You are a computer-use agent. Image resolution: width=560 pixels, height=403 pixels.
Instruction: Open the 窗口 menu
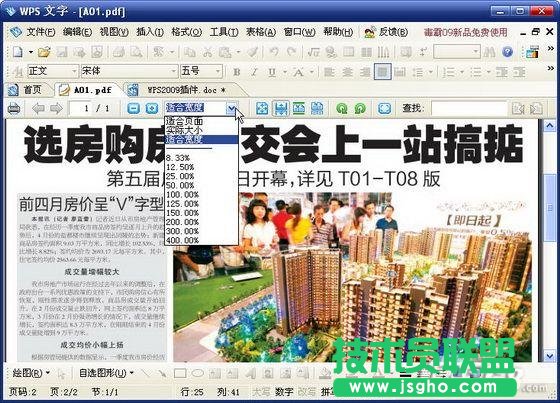[x=299, y=32]
